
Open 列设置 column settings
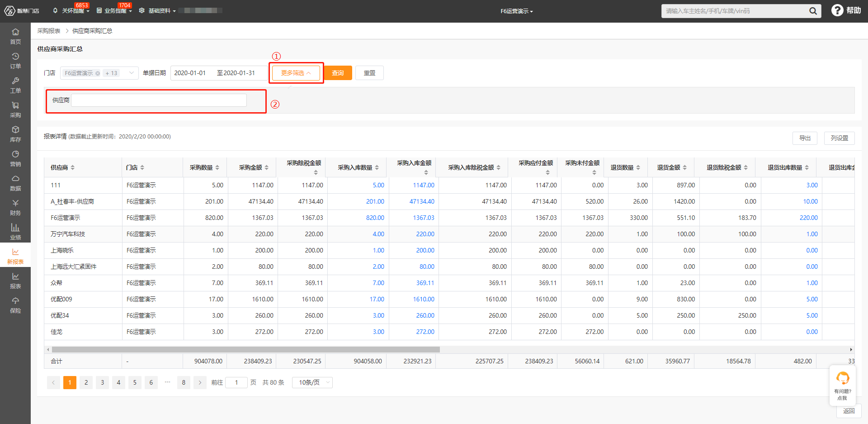pos(839,138)
